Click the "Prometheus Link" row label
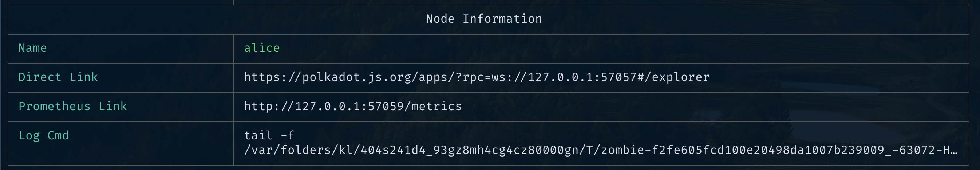This screenshot has width=980, height=170. [x=73, y=107]
